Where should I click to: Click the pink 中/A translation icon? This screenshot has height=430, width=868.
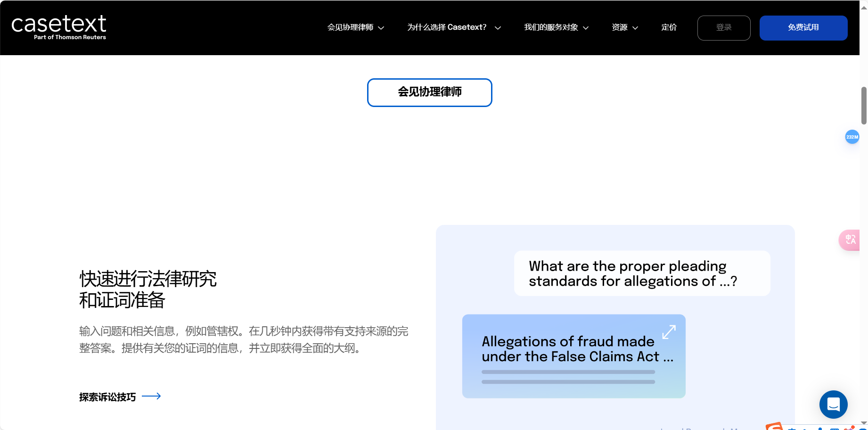[851, 240]
